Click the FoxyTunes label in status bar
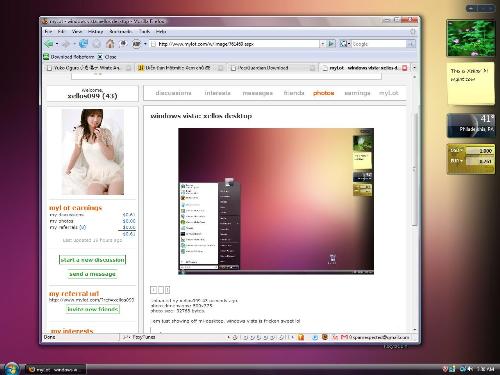The height and width of the screenshot is (375, 500). pos(143,337)
